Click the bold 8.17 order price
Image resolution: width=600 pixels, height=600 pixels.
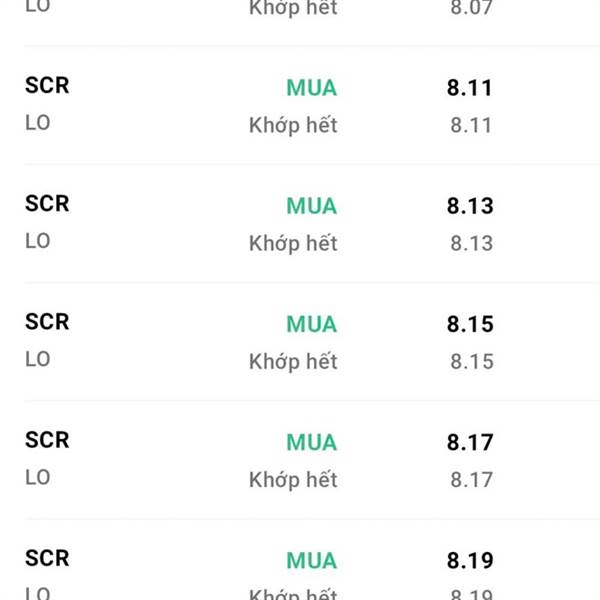point(470,442)
